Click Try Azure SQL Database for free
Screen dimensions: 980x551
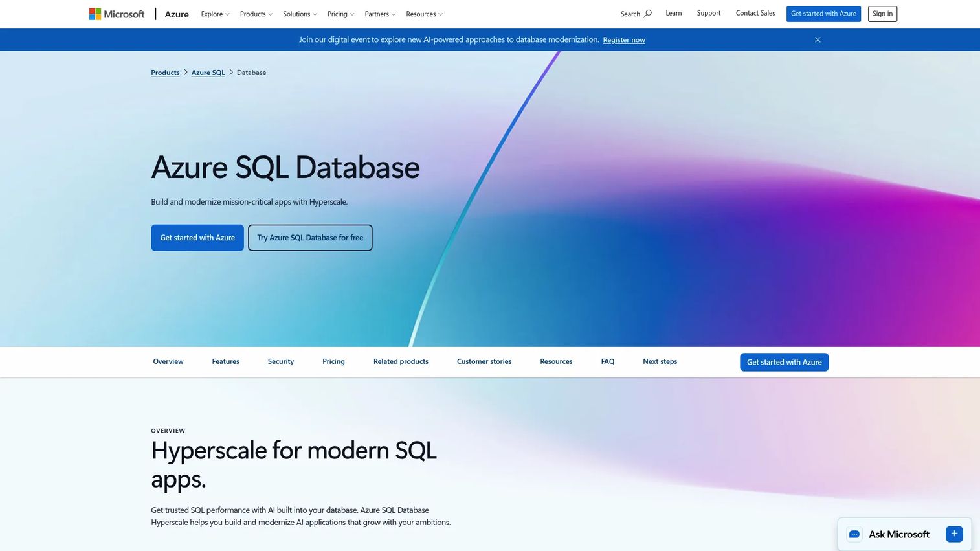point(310,238)
